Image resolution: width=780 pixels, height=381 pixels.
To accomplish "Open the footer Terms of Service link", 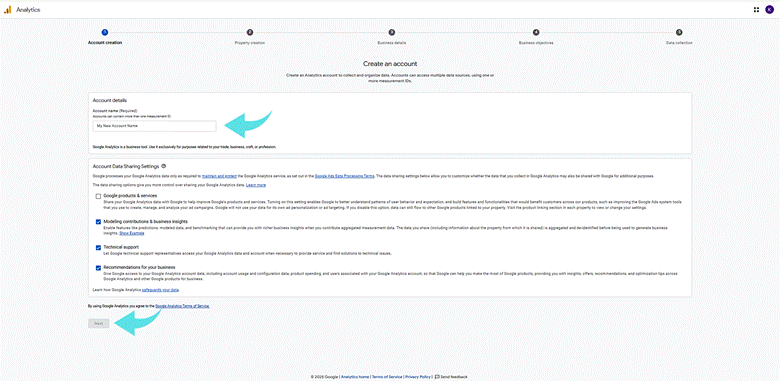I will [387, 377].
